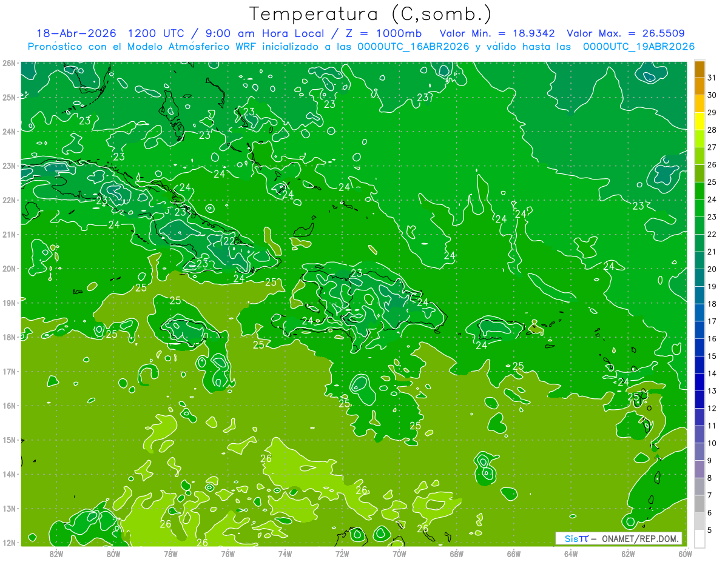Click the 60W longitude axis label
The height and width of the screenshot is (562, 728).
[x=685, y=553]
